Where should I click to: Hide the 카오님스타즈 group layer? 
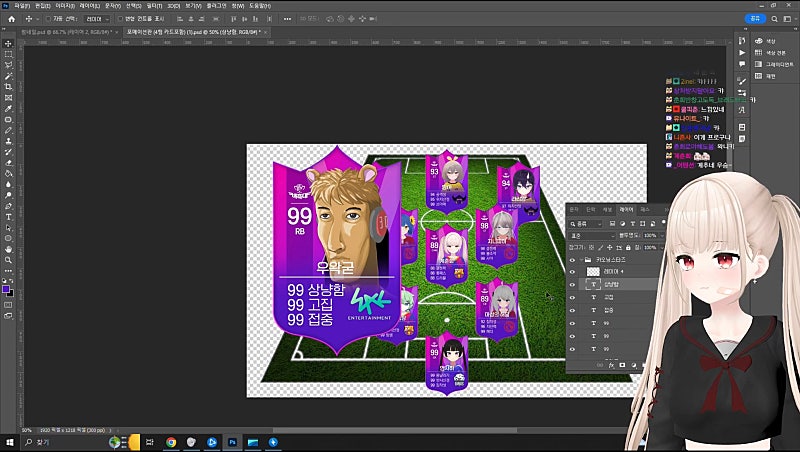coord(572,259)
